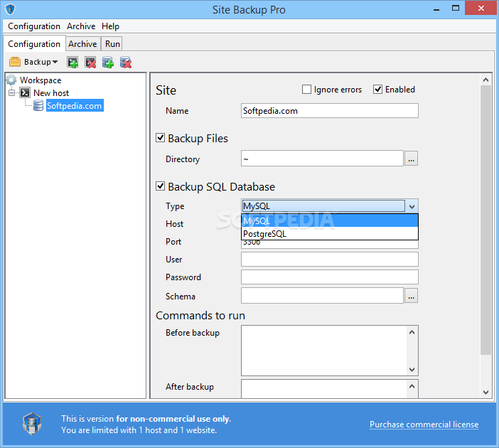Choose MySQL in the Type list
The image size is (499, 448).
[x=330, y=220]
